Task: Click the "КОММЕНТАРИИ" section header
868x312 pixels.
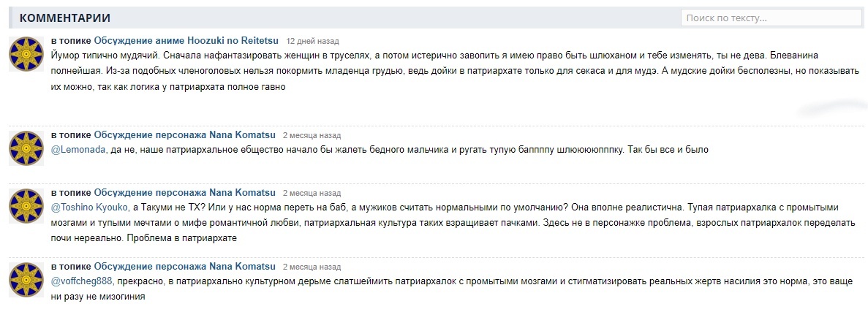Action: coord(64,18)
